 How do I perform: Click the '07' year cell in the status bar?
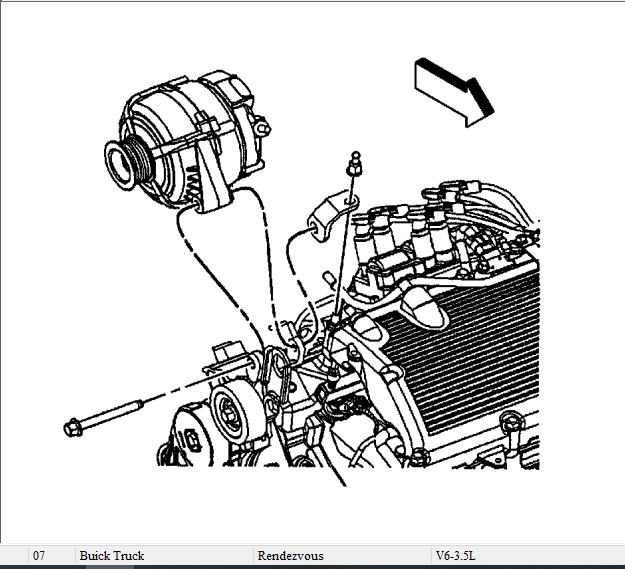(52, 555)
